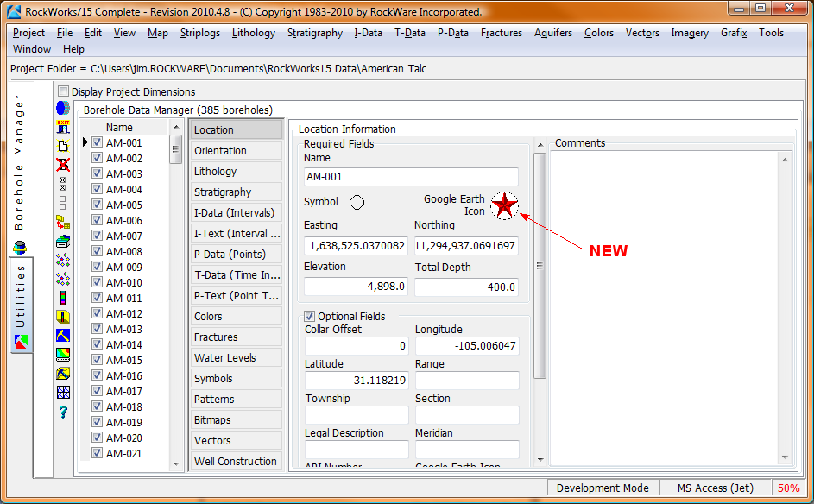Click the borehole list scroll-down arrow

point(176,463)
